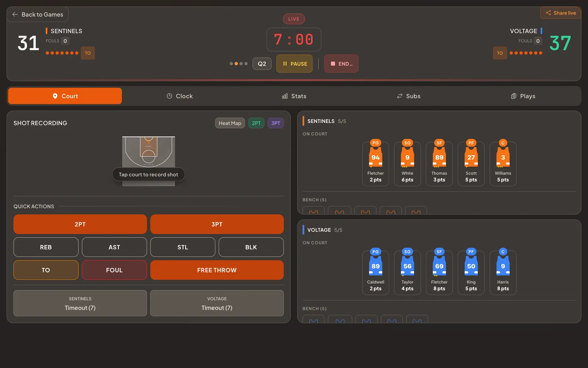Call a Voltage Timeout (7)

(x=217, y=303)
